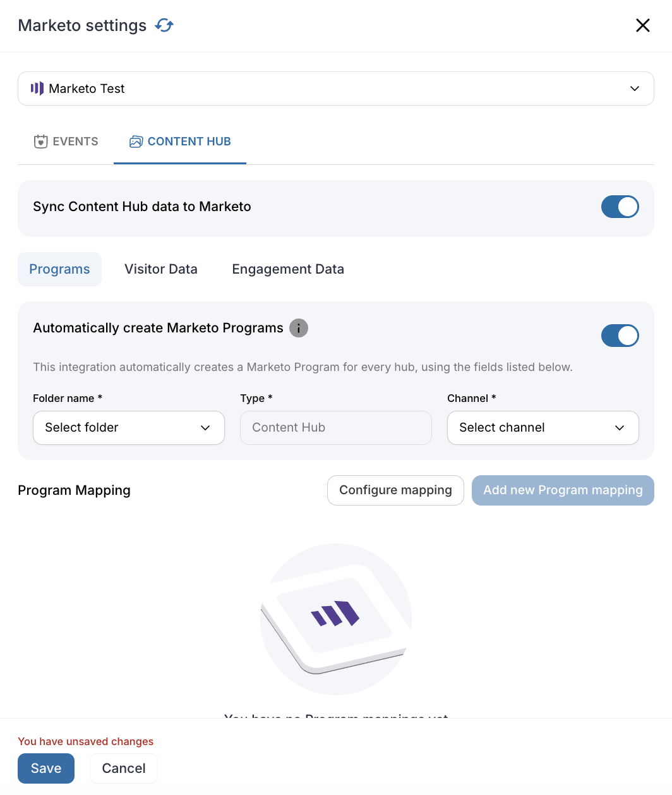Click the Content Hub image icon
This screenshot has height=795, width=672.
[136, 142]
